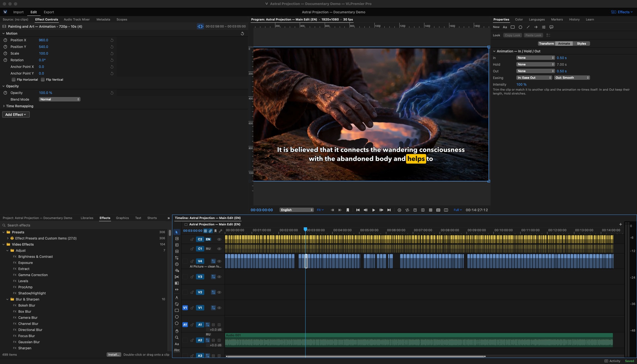Open the English language dropdown
The image size is (637, 364).
pos(296,210)
